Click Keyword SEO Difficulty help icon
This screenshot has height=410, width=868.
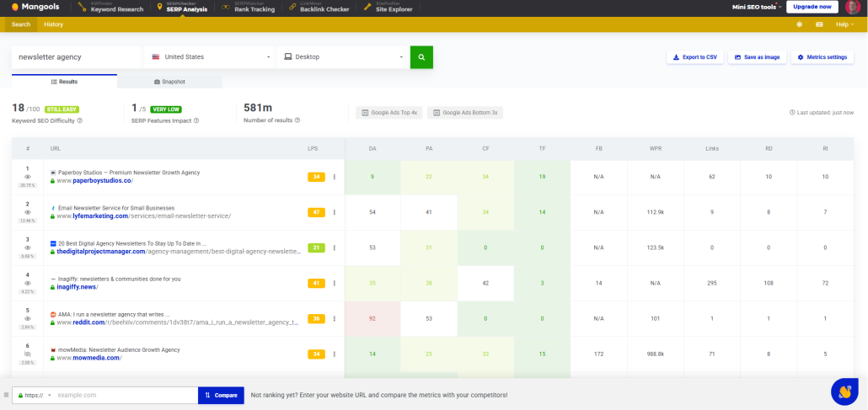[x=80, y=120]
